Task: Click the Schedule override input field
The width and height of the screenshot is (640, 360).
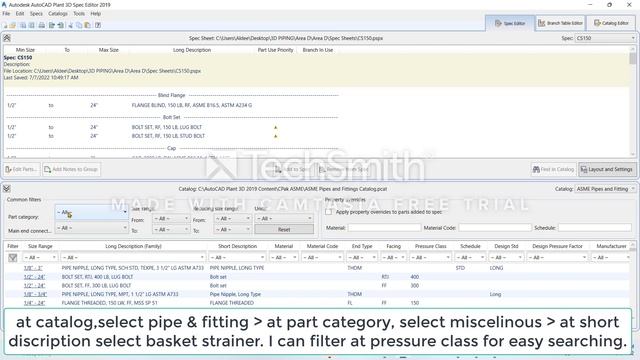Action: pos(595,227)
